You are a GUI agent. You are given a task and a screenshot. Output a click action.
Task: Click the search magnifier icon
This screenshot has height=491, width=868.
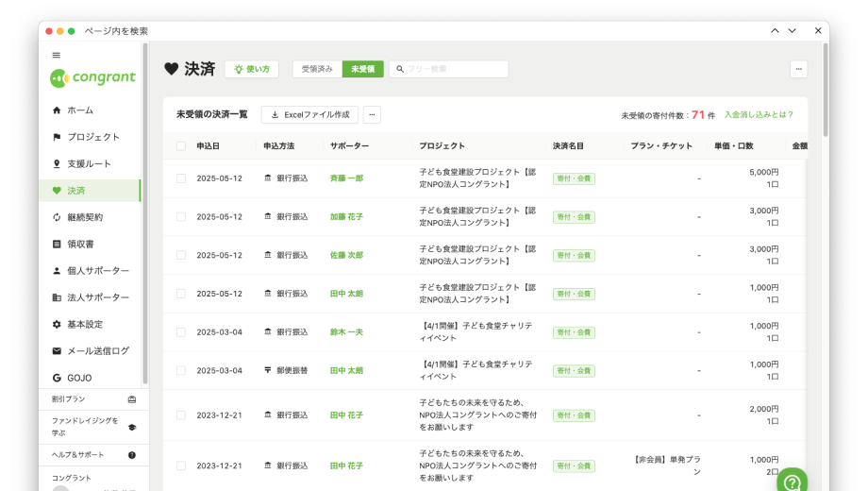pos(400,69)
